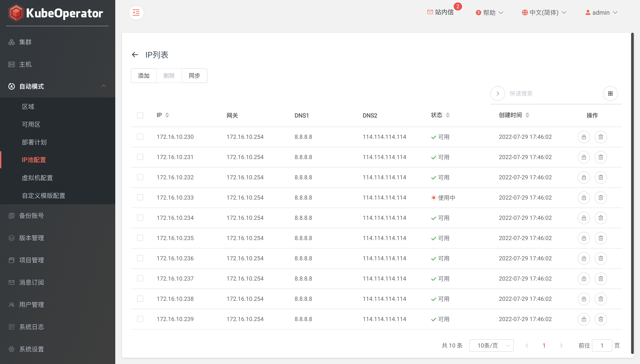Collapse the sidebar with the menu fold icon
The height and width of the screenshot is (364, 640).
point(136,12)
